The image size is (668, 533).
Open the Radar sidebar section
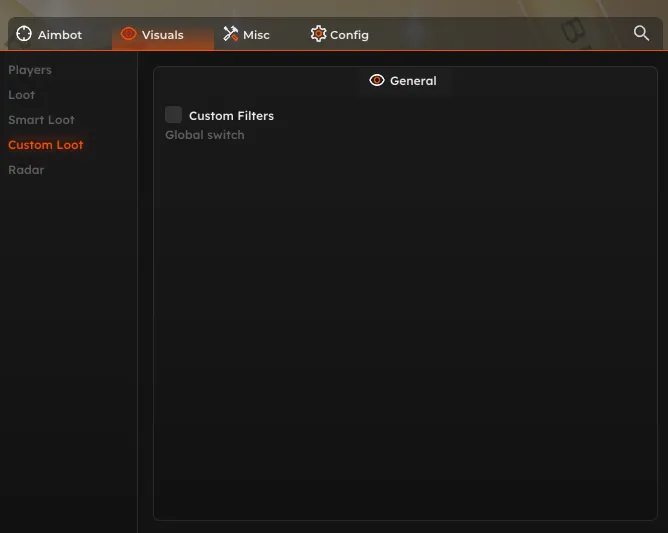pos(26,170)
